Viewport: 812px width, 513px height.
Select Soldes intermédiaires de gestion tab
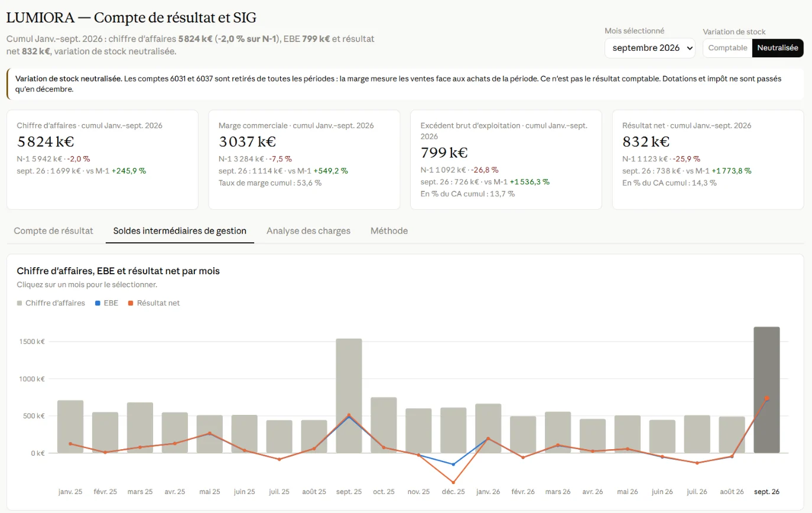180,230
